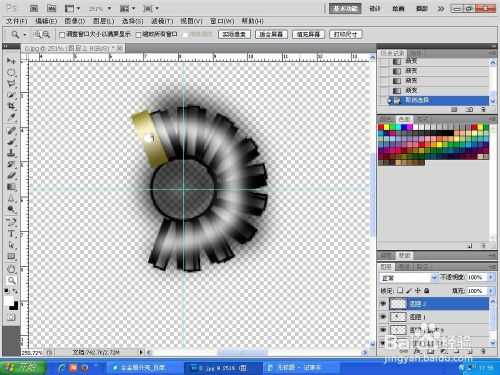Click the 适合屏幕 button

271,34
